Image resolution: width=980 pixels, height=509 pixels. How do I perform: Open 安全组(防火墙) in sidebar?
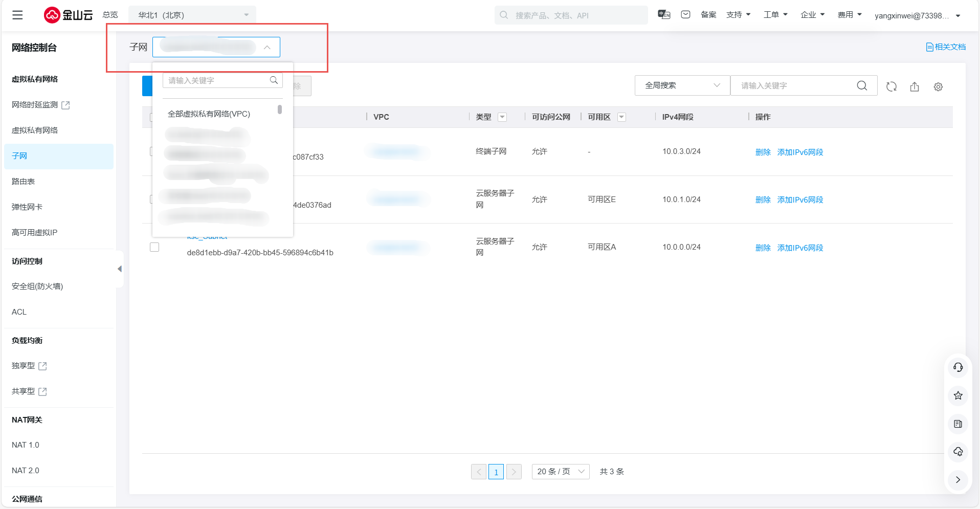[37, 286]
